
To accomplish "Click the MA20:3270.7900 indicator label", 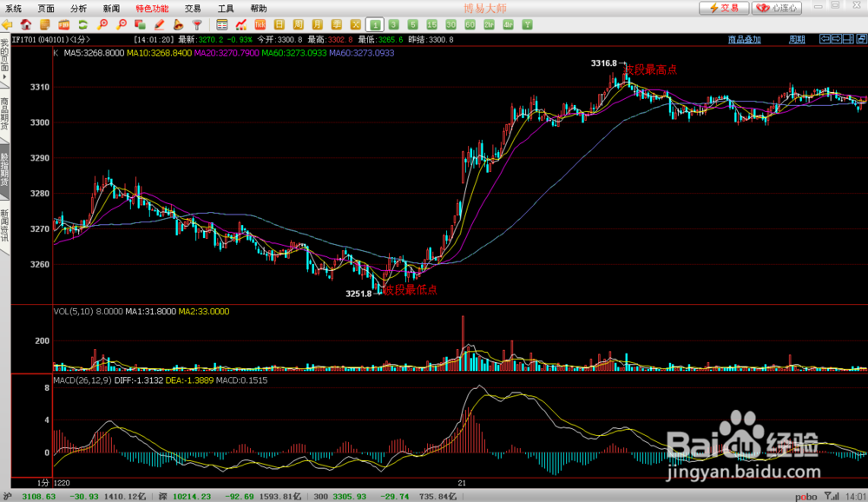I will 227,53.
